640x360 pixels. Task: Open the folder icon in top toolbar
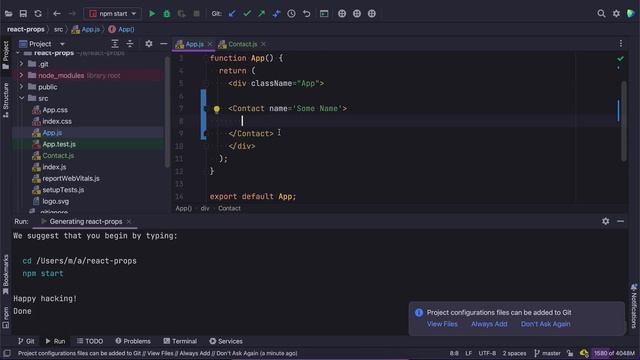[x=8, y=13]
